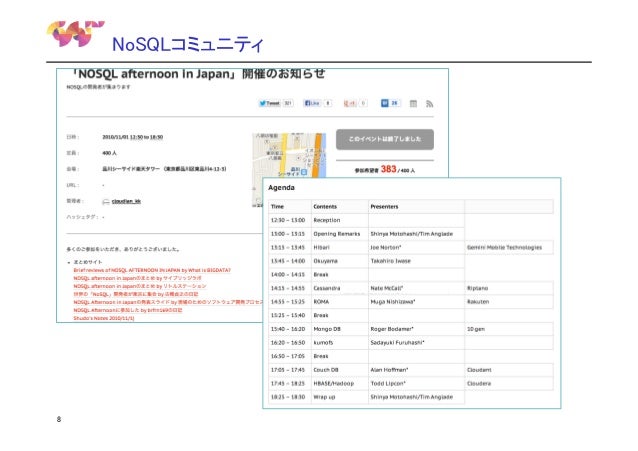638x451 pixels.
Task: Open the calendar icon next to share buttons
Action: [413, 103]
